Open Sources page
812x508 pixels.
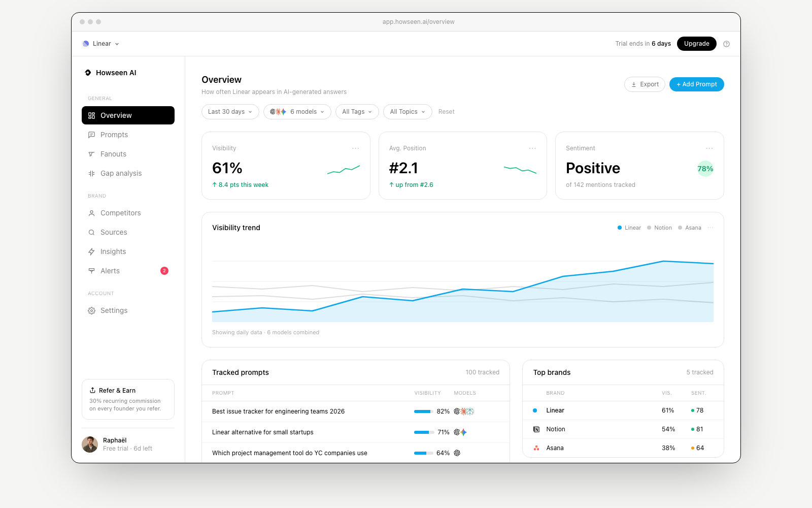[128, 232]
